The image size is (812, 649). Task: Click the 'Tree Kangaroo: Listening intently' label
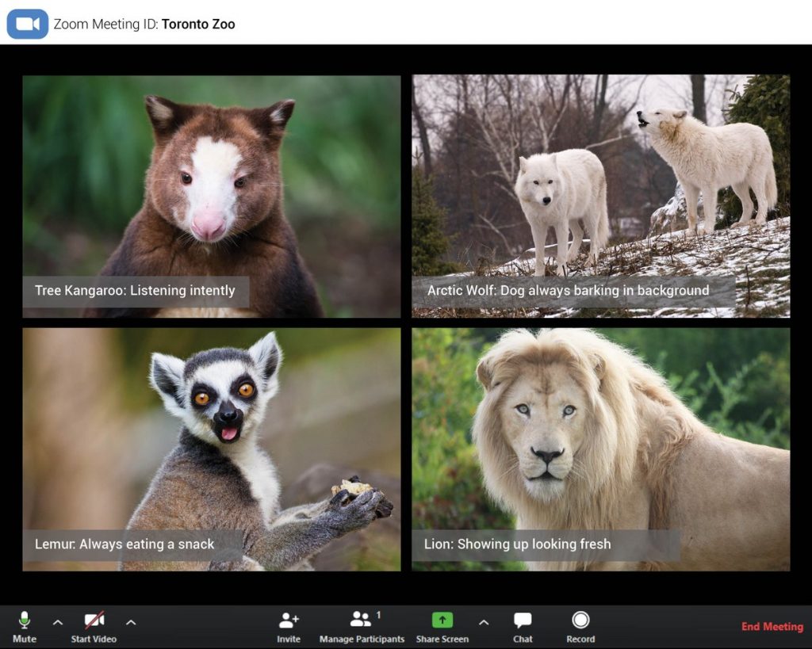click(135, 291)
